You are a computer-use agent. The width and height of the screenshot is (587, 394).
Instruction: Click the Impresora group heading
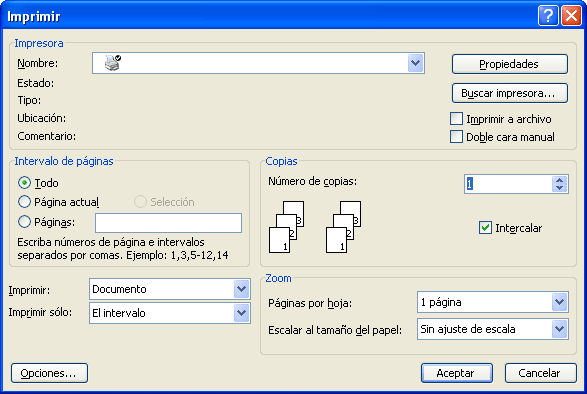pyautogui.click(x=39, y=43)
